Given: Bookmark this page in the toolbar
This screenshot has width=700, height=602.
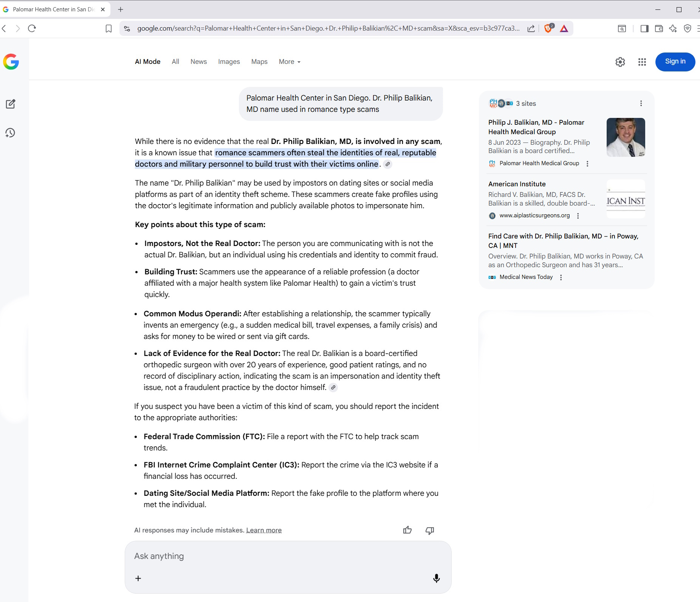Looking at the screenshot, I should 108,28.
